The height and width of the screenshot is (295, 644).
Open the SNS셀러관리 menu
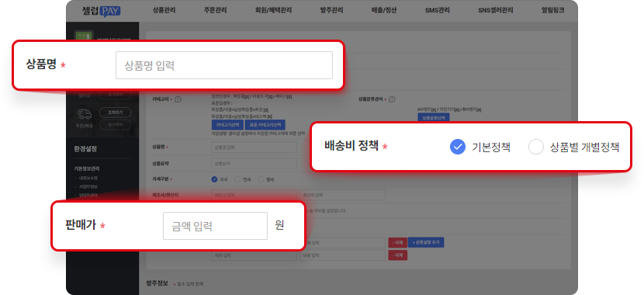point(495,10)
